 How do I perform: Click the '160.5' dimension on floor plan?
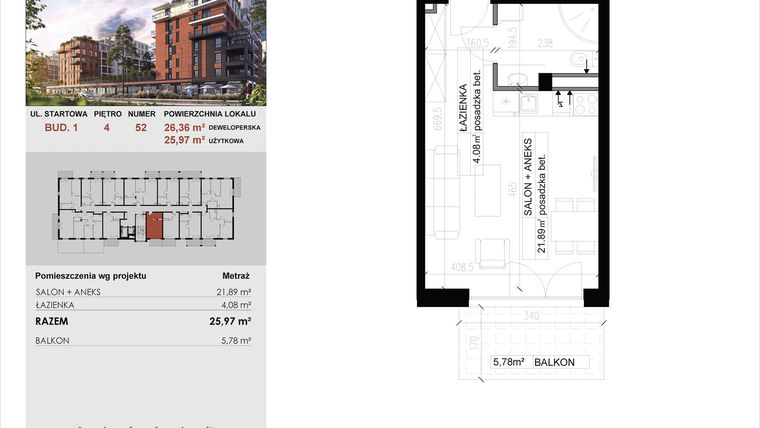(x=478, y=44)
